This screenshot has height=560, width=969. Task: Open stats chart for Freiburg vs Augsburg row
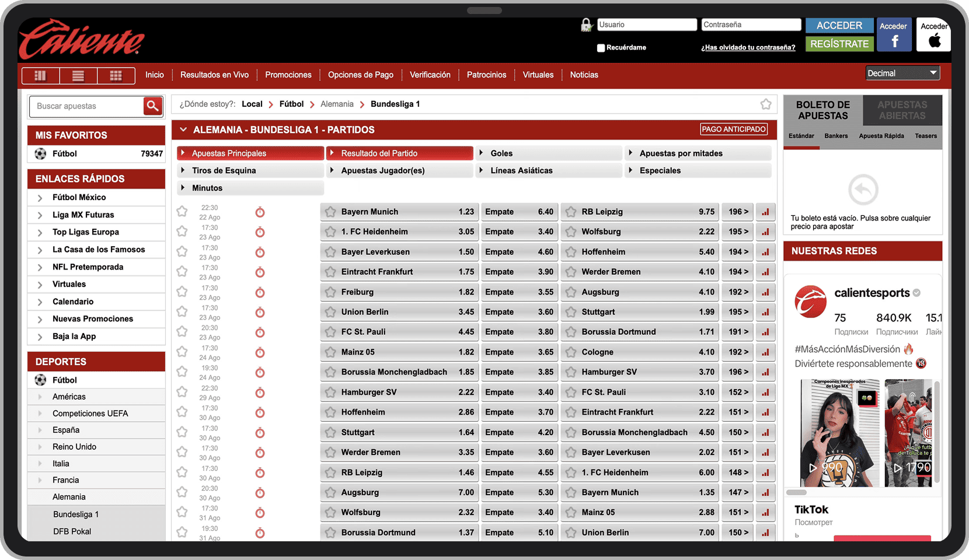click(765, 292)
